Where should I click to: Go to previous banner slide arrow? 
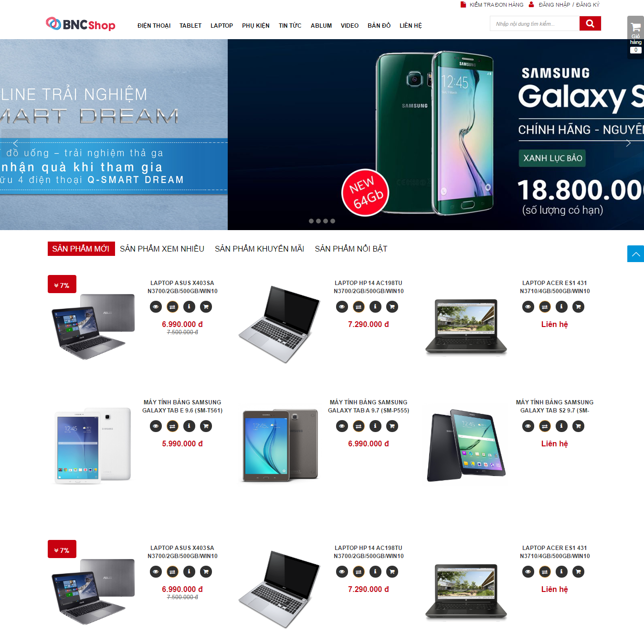pyautogui.click(x=15, y=143)
